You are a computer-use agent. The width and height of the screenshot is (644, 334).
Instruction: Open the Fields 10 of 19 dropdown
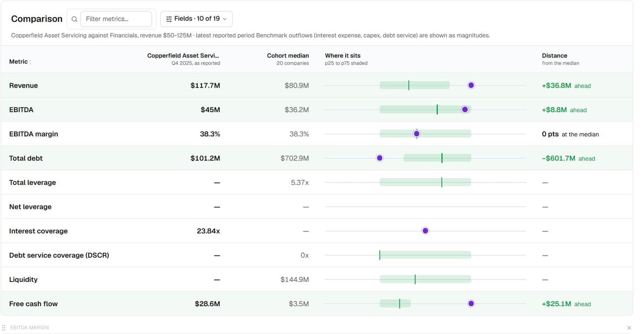196,19
